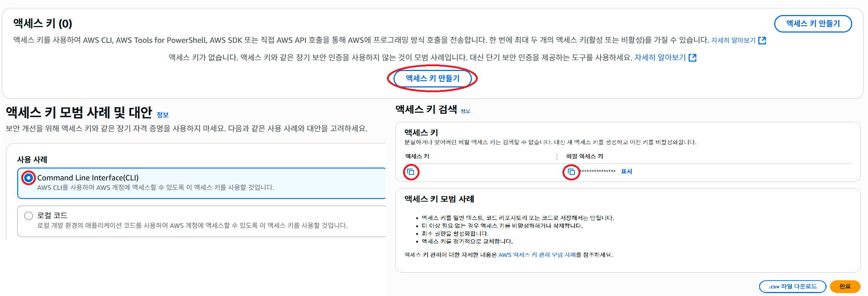Select the 로컬 코드 radio option
Screen dimensions: 868x296
pos(29,216)
